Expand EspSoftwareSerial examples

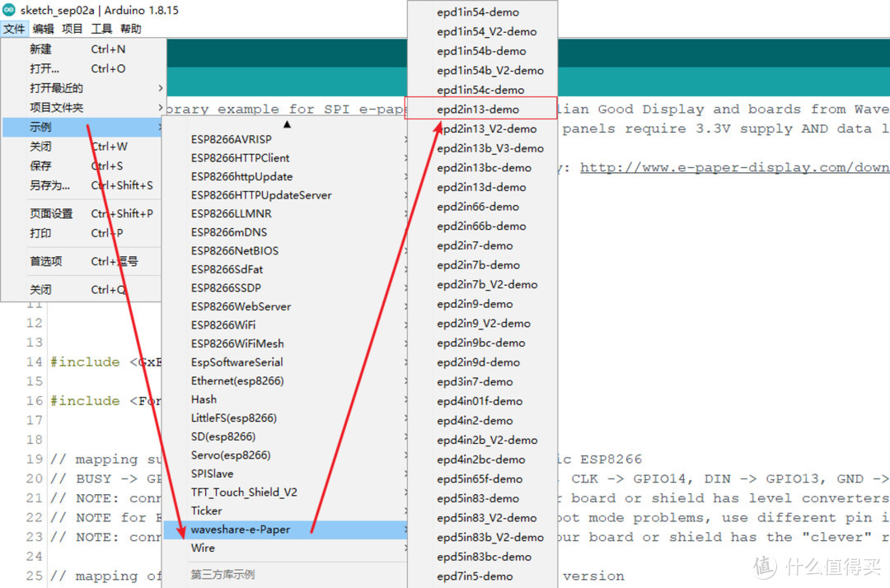click(x=285, y=362)
